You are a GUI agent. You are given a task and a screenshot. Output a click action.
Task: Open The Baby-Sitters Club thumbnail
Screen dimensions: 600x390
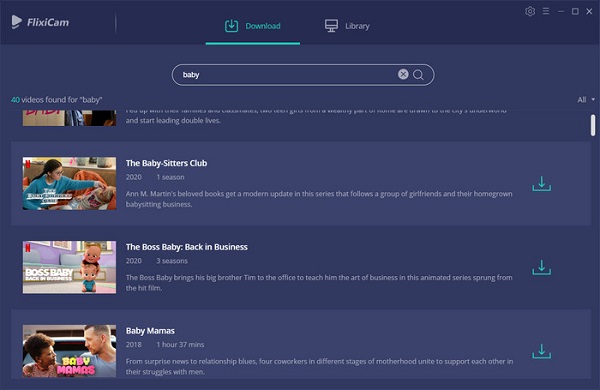69,183
